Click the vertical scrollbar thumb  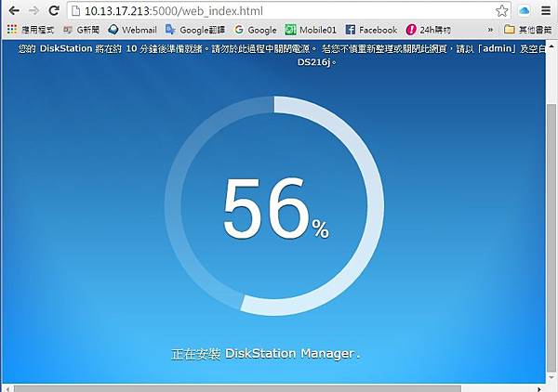(x=551, y=238)
